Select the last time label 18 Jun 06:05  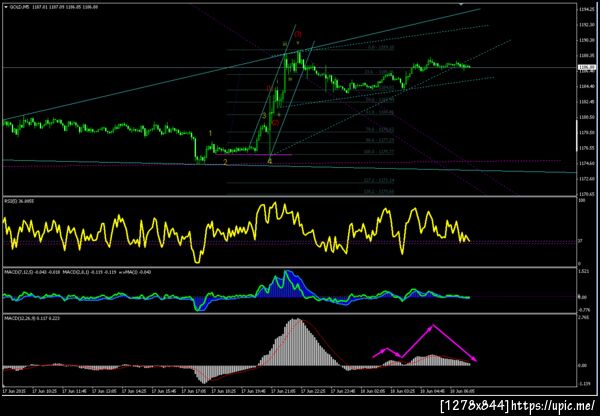[463, 392]
